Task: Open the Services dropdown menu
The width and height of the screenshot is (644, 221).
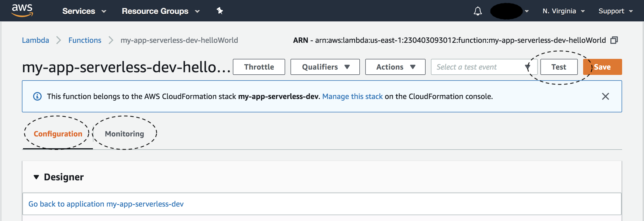Action: click(84, 11)
